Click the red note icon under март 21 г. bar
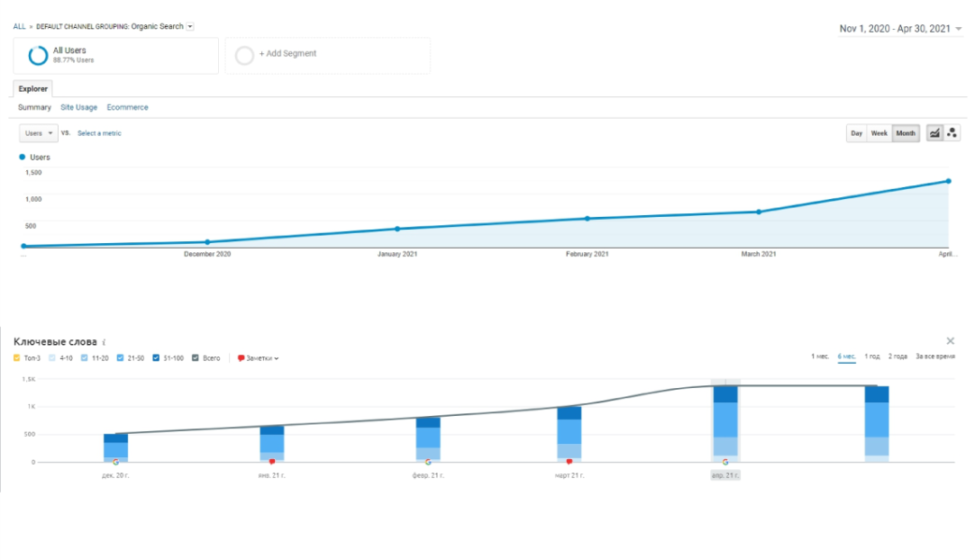The height and width of the screenshot is (560, 975). [x=569, y=463]
